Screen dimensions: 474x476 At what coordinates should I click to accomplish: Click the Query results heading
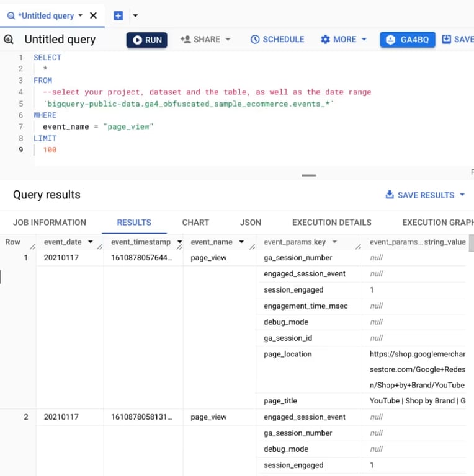[x=47, y=195]
